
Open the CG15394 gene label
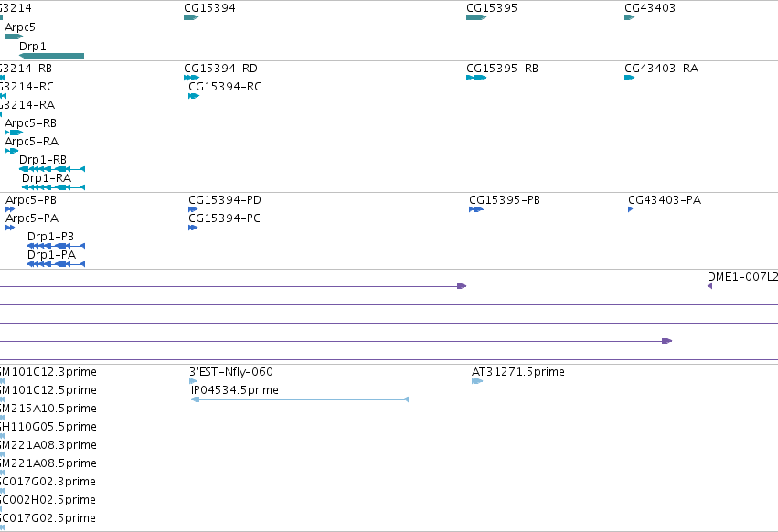(209, 8)
